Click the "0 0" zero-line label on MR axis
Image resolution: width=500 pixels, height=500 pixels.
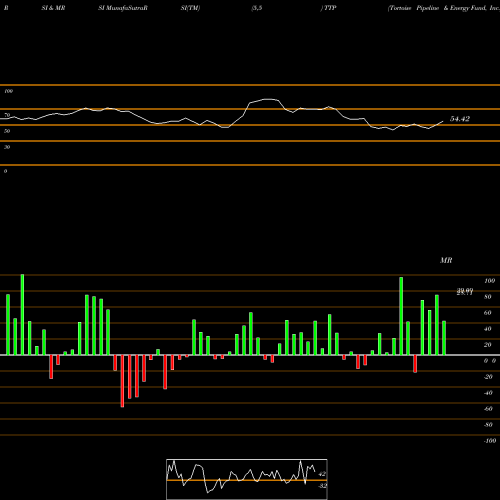click(x=490, y=361)
